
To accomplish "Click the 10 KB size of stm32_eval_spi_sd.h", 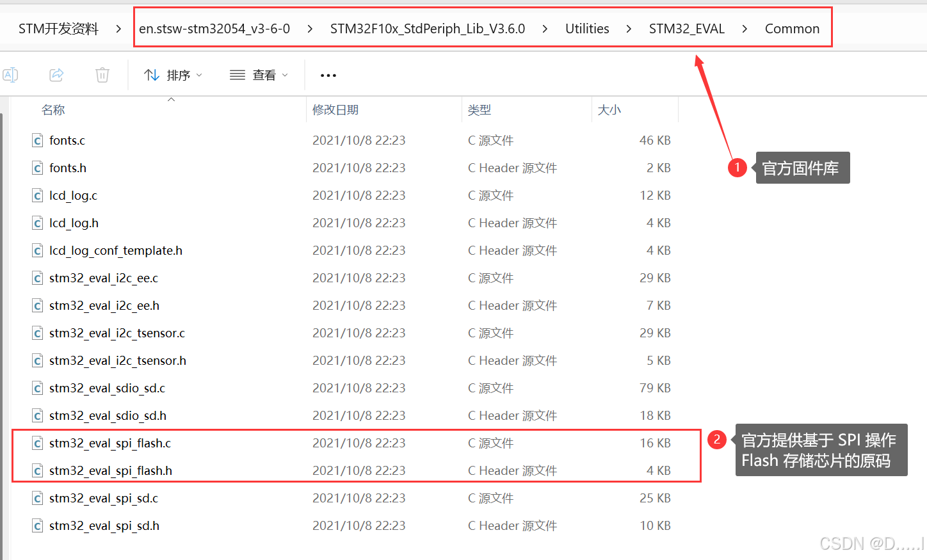I will (655, 525).
